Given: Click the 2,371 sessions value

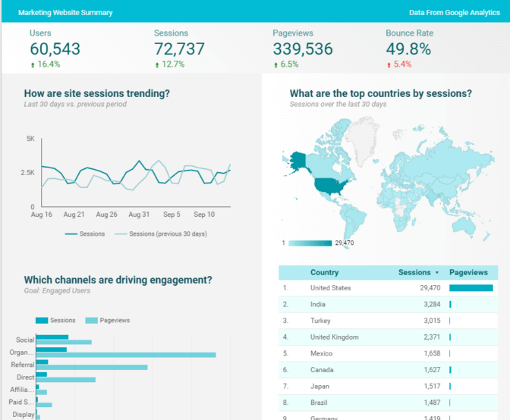Looking at the screenshot, I should click(x=432, y=337).
